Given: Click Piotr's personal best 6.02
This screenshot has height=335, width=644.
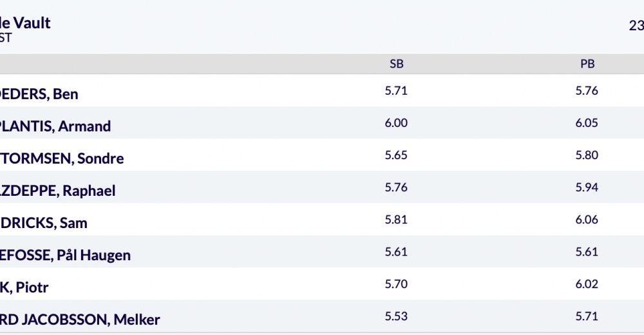Looking at the screenshot, I should pyautogui.click(x=587, y=284).
